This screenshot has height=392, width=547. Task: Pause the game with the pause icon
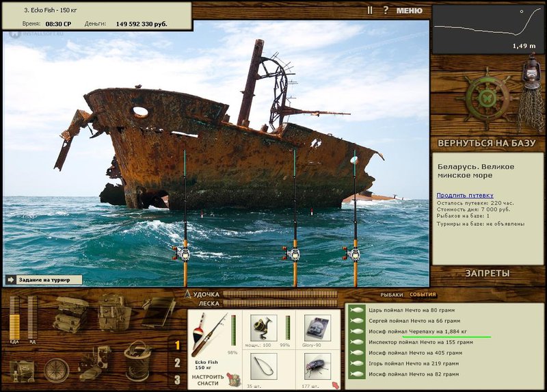click(370, 10)
